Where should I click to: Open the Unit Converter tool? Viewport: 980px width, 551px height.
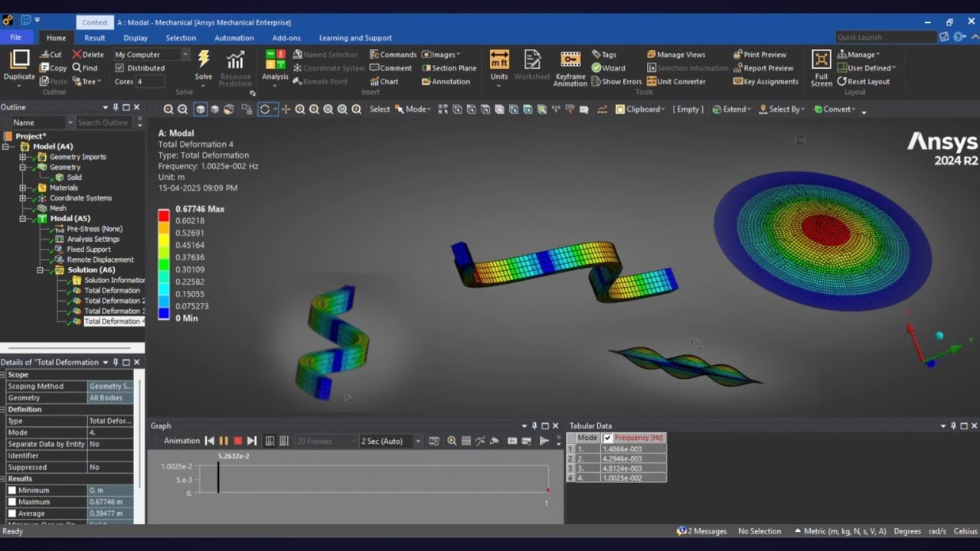676,82
